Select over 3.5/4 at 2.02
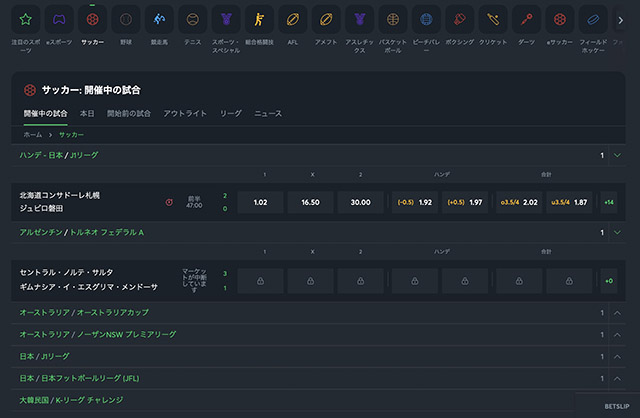The height and width of the screenshot is (418, 640). [519, 202]
